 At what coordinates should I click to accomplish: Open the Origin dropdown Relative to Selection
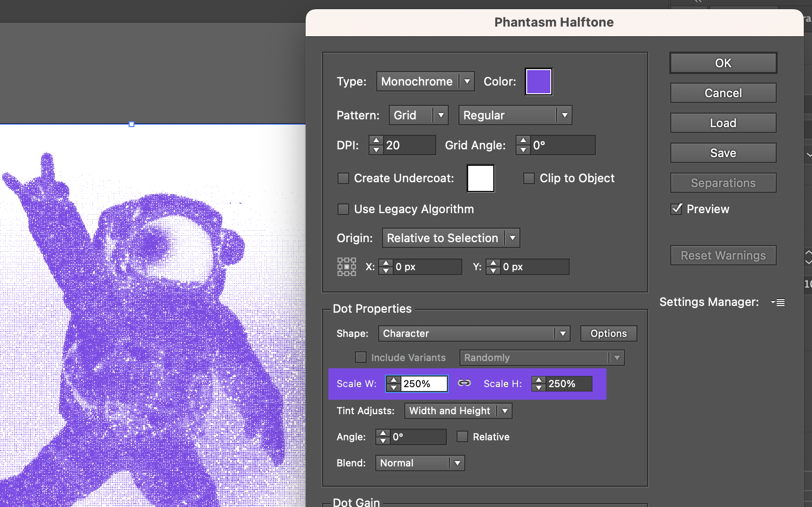(451, 238)
